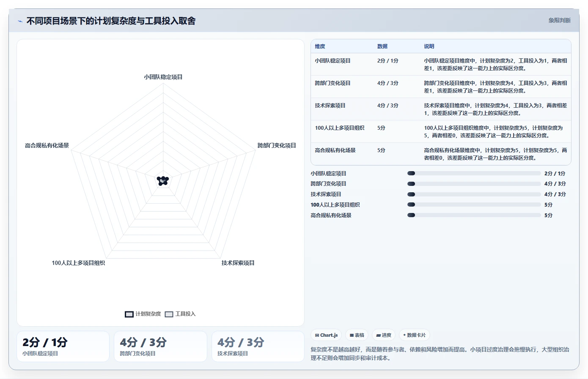Screen dimensions: 588x379
Task: Click the 数据 column header
Action: pyautogui.click(x=382, y=46)
